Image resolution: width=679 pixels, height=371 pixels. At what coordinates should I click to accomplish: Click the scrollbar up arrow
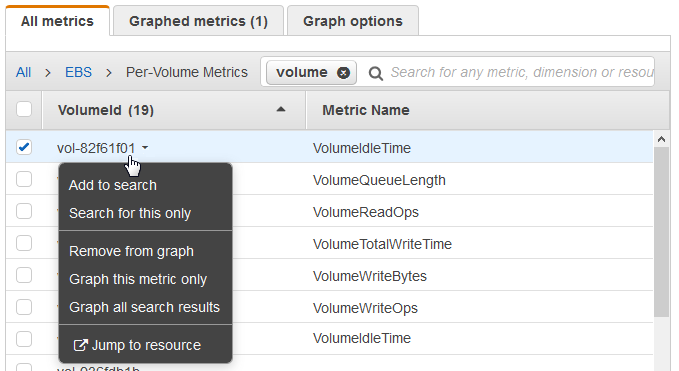coord(661,139)
